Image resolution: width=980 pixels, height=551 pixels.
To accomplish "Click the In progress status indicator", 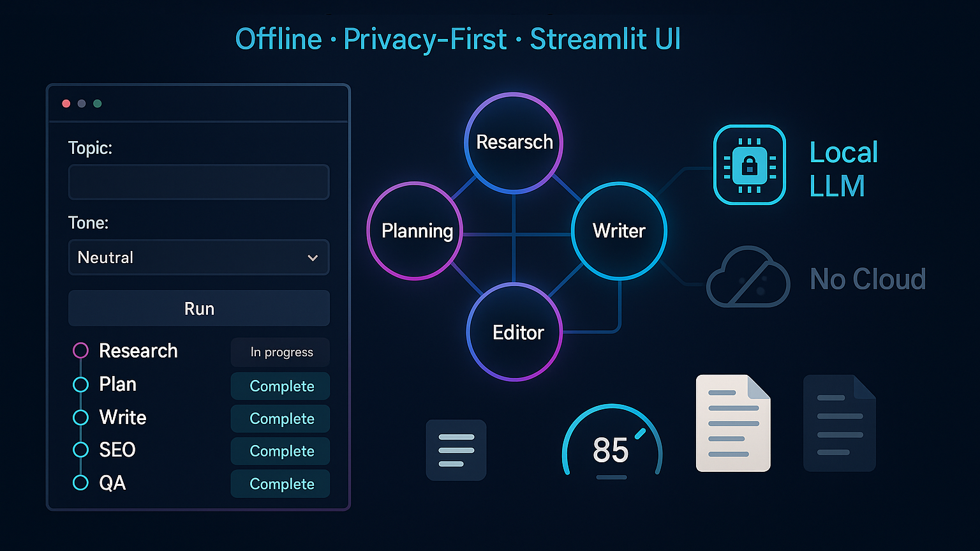I will point(279,352).
